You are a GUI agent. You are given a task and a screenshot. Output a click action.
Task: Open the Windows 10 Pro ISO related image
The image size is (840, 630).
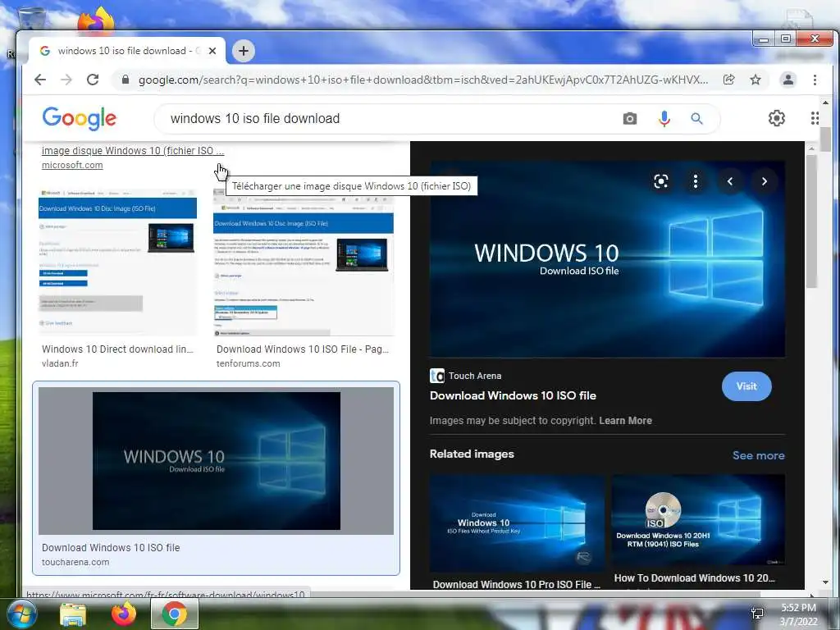(517, 523)
